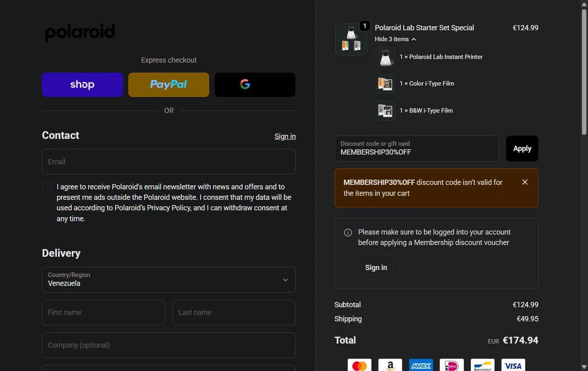This screenshot has width=588, height=371.
Task: Click the quantity badge 1 on product image
Action: [x=365, y=26]
